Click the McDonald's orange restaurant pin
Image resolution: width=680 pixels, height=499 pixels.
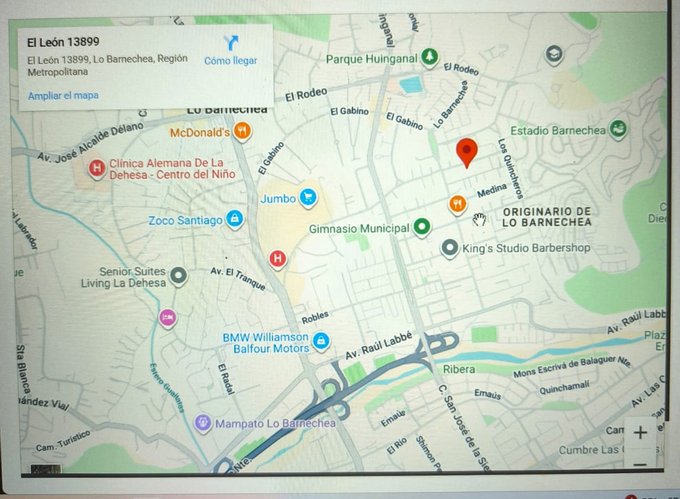tap(243, 131)
